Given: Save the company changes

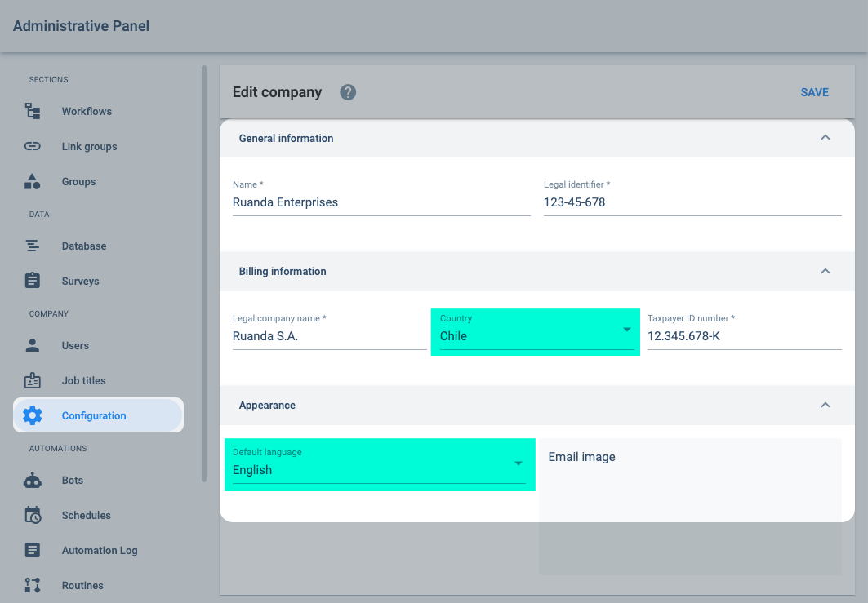Looking at the screenshot, I should [x=814, y=92].
